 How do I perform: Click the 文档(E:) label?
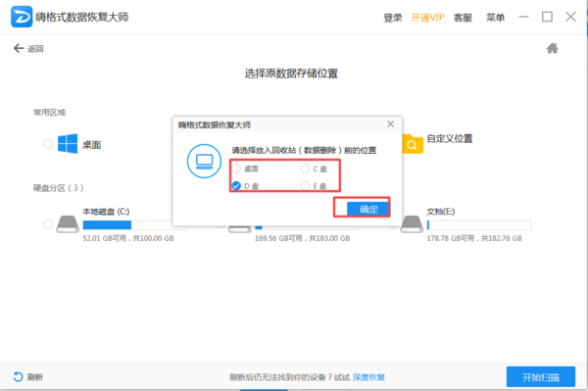click(441, 212)
